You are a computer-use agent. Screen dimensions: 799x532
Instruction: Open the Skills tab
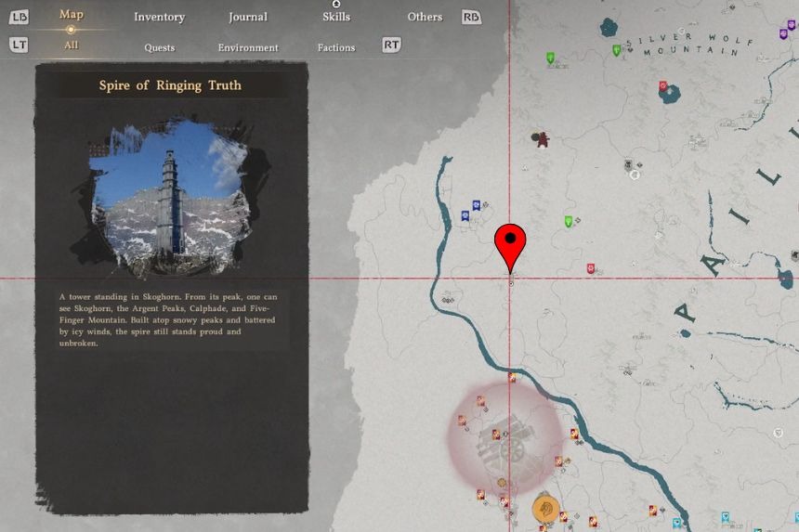[x=336, y=17]
